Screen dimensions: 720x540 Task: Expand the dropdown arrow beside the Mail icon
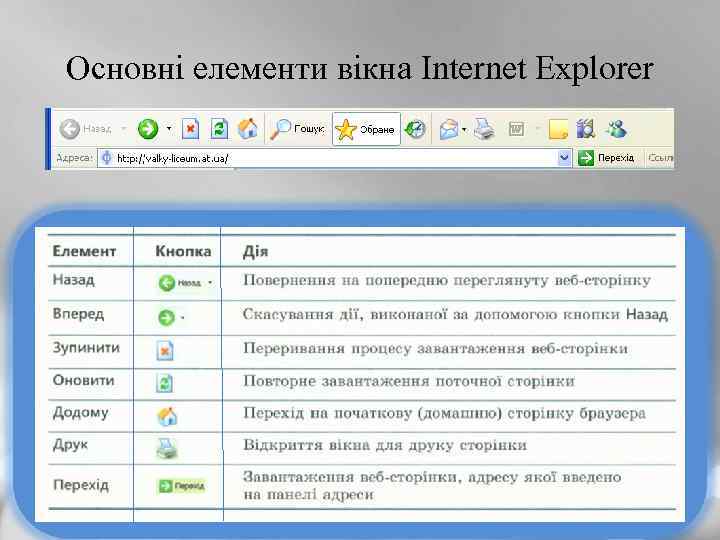464,129
